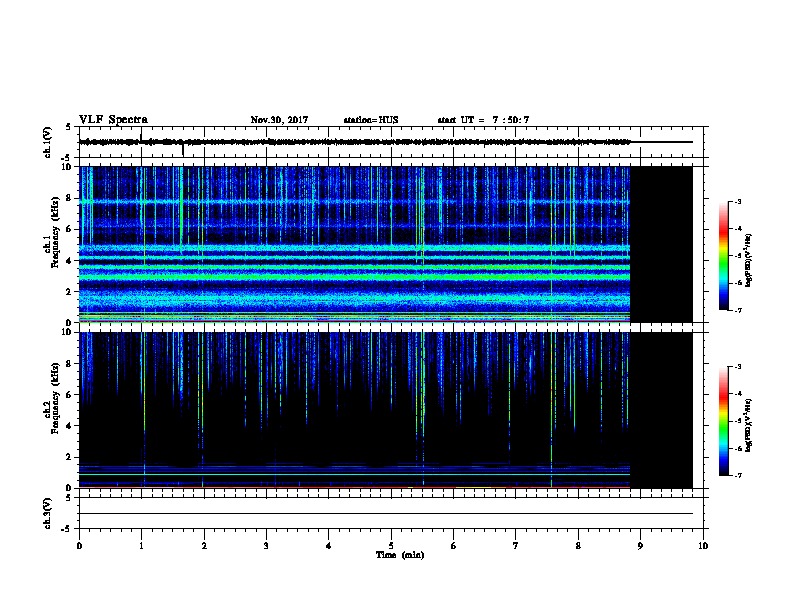Click the "5" tick label on the time axis
Viewport: 792px width, 612px height.
[x=391, y=546]
